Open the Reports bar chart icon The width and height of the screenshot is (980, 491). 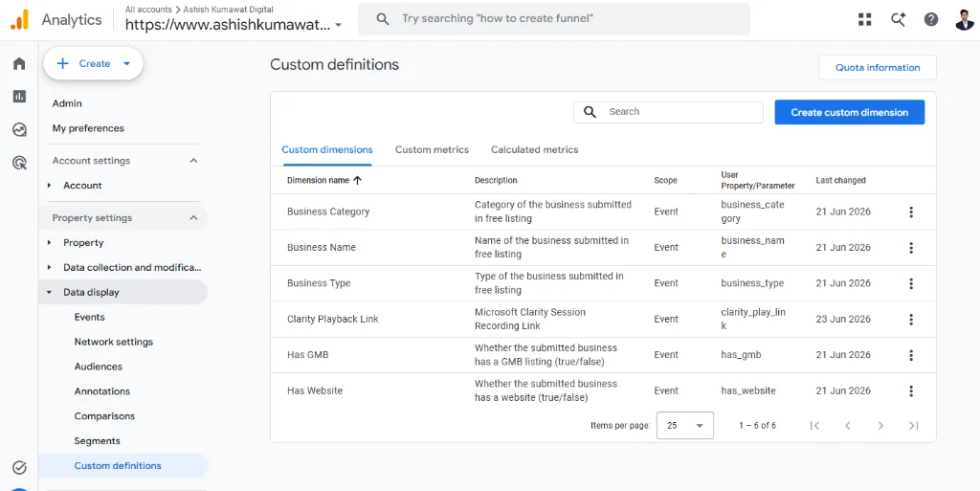click(x=19, y=97)
